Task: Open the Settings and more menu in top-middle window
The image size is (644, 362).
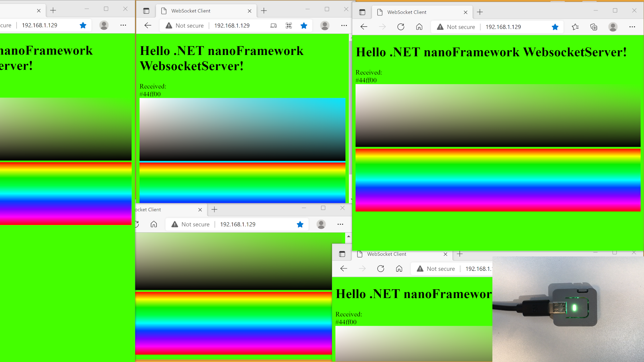Action: [344, 25]
